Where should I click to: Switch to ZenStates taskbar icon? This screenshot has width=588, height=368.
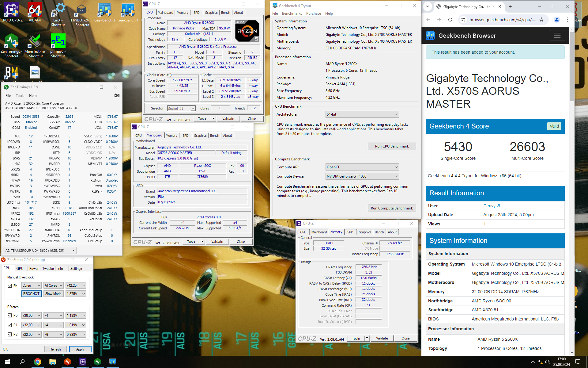click(67, 362)
